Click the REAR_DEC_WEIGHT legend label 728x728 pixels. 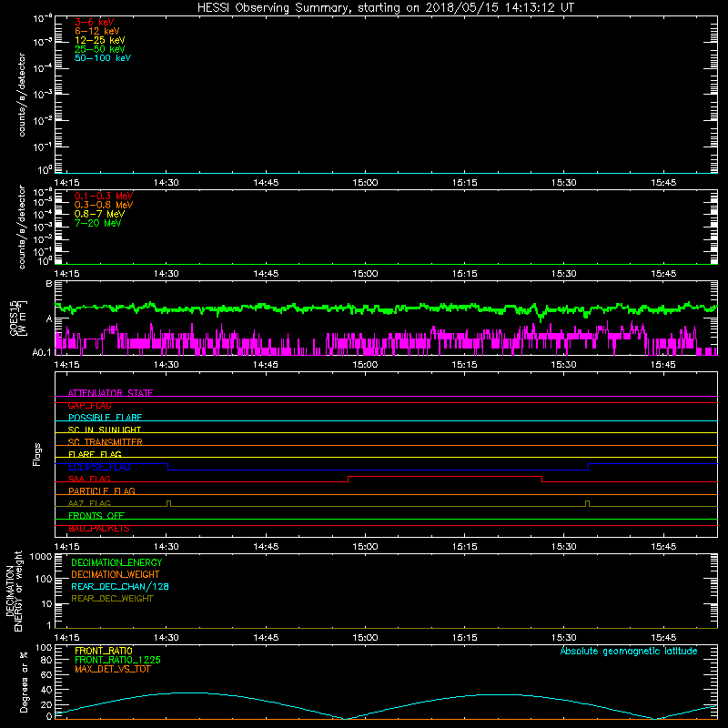(112, 599)
